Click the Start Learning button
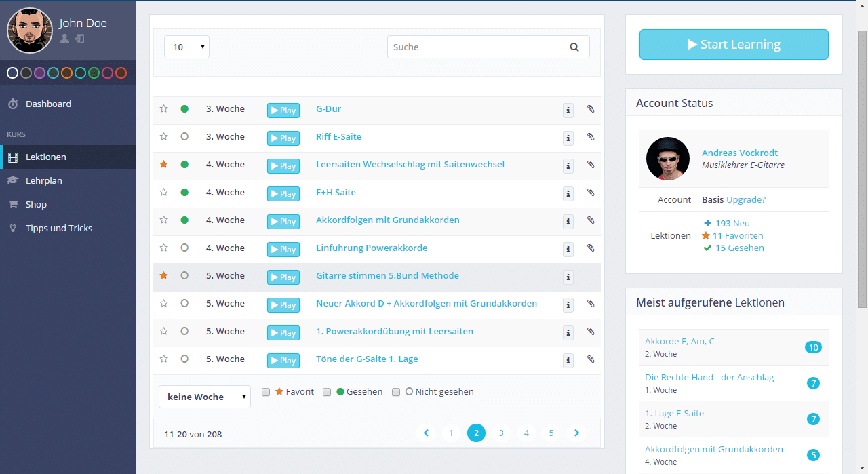This screenshot has height=474, width=868. coord(734,44)
